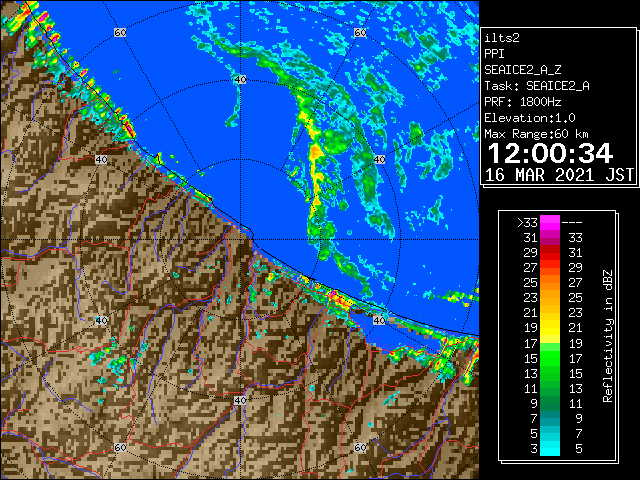Click the '60' range label in southeast land area
Image resolution: width=640 pixels, height=480 pixels.
[360, 448]
